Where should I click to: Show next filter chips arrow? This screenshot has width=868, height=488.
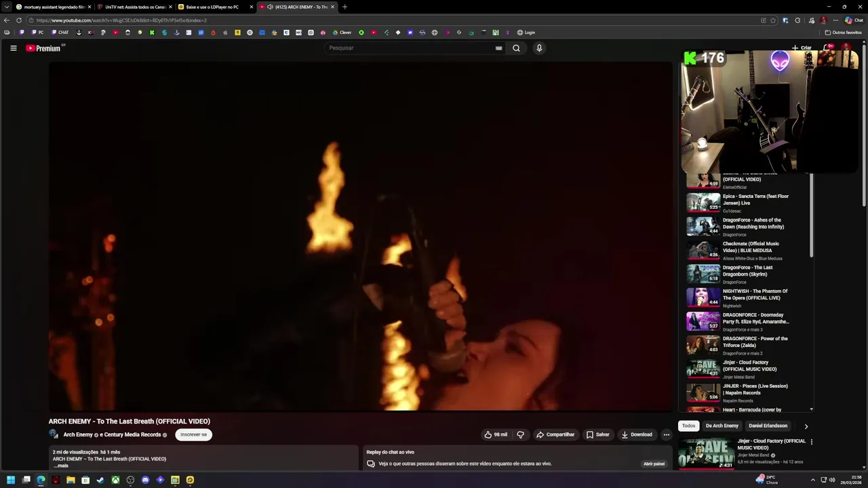coord(806,426)
